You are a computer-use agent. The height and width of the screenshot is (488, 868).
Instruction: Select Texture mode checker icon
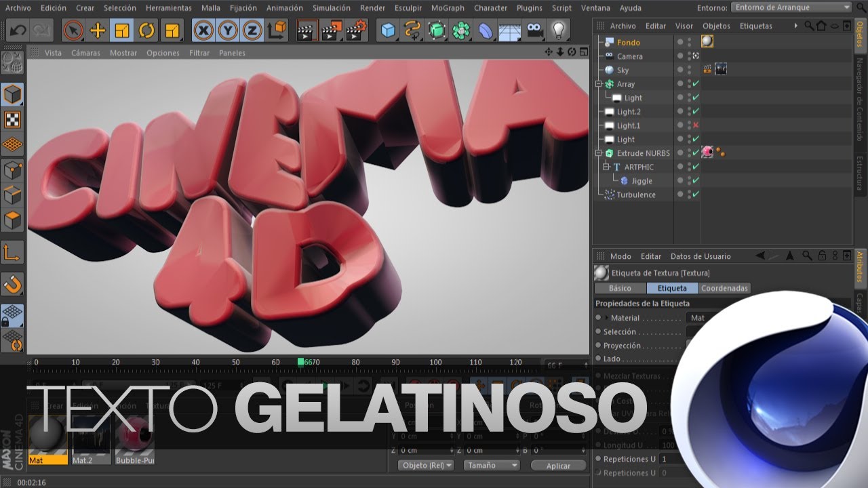(13, 119)
